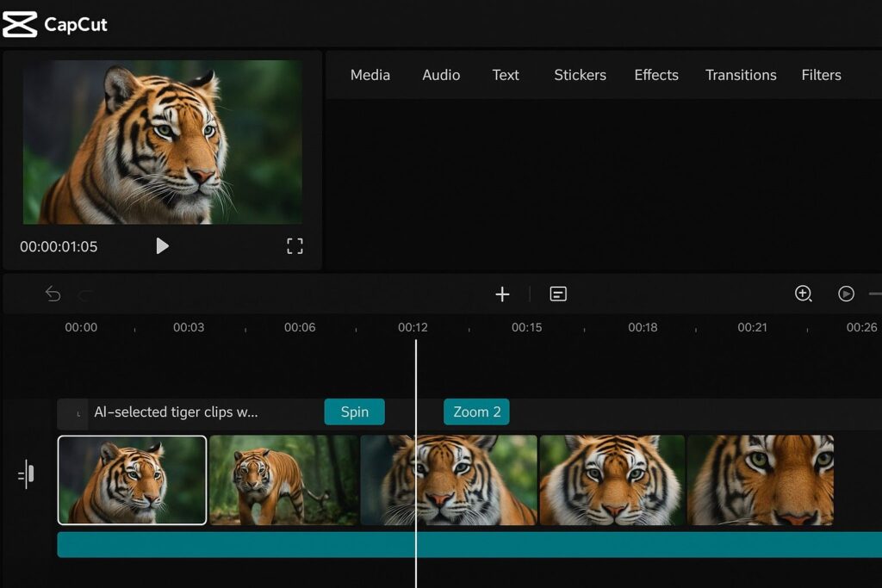Toggle the track adjustment control left of the timeline
This screenshot has height=588, width=882.
point(27,474)
